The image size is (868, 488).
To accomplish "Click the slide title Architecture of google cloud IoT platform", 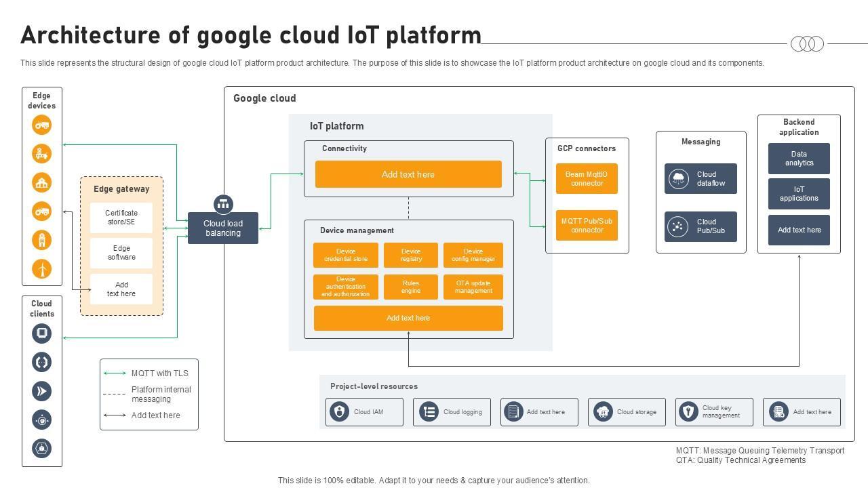I will [251, 35].
